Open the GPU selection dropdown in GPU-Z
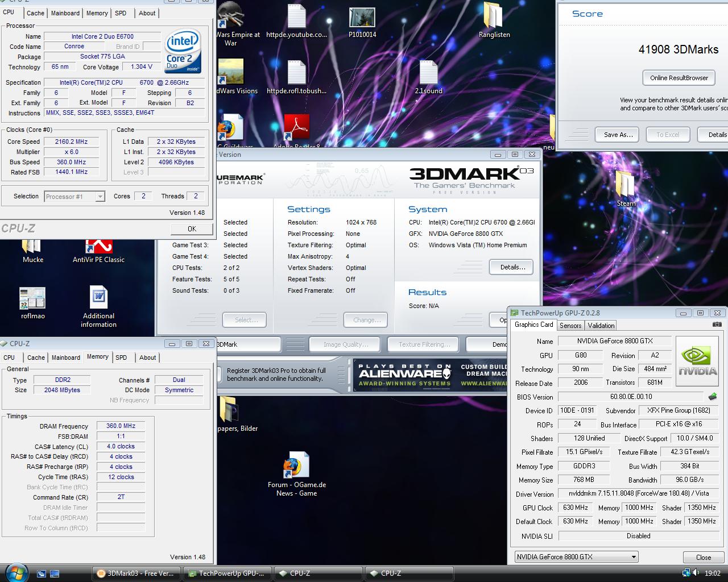 click(x=576, y=557)
